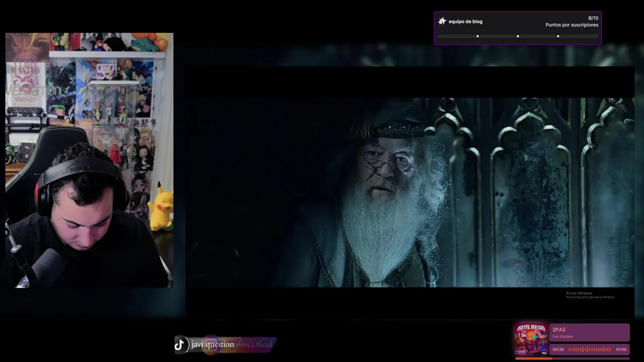Click the Puntos por suscriptores label
Image resolution: width=644 pixels, height=362 pixels.
572,25
